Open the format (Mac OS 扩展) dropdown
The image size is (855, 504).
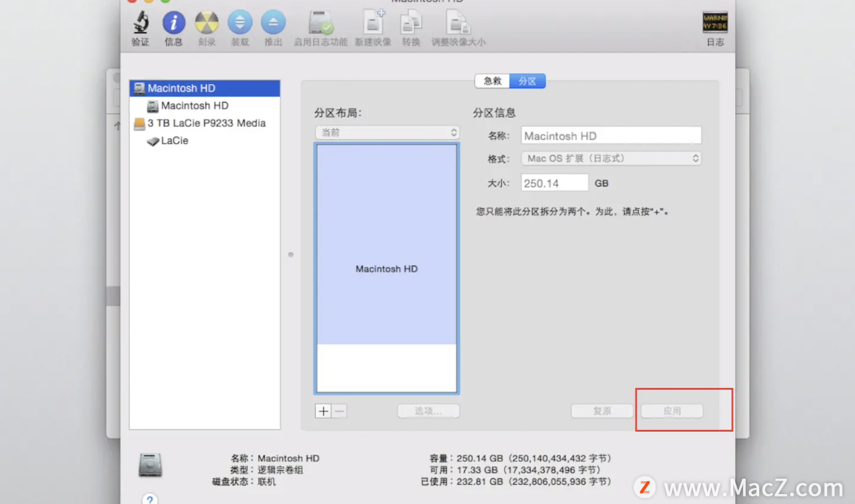612,158
